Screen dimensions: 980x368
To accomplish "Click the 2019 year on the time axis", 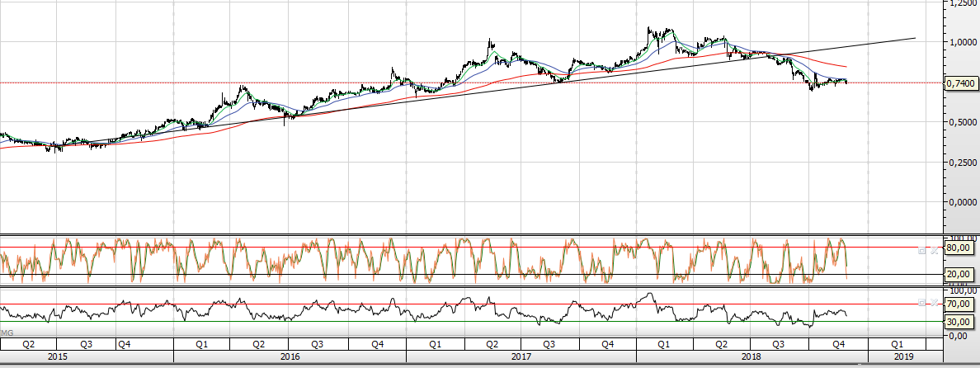I will (903, 356).
